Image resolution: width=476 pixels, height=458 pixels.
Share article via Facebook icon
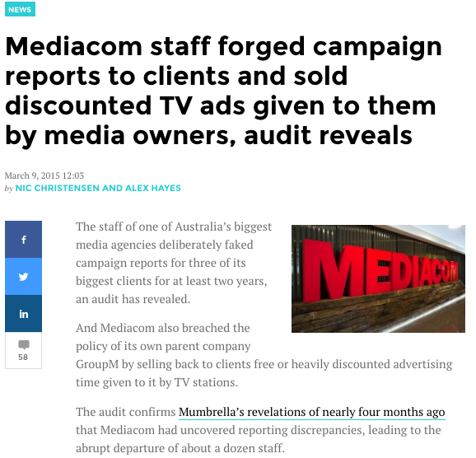tap(23, 240)
